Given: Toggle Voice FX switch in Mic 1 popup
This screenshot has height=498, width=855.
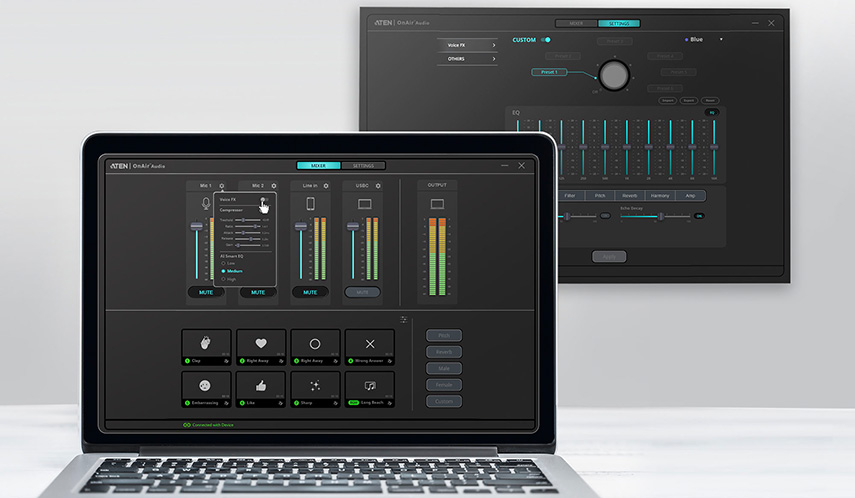Looking at the screenshot, I should pos(264,200).
